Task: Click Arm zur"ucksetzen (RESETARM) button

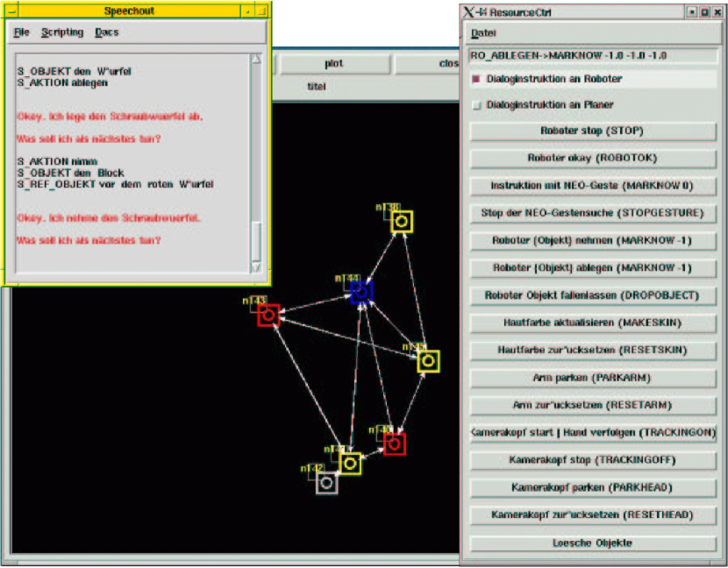Action: [592, 405]
